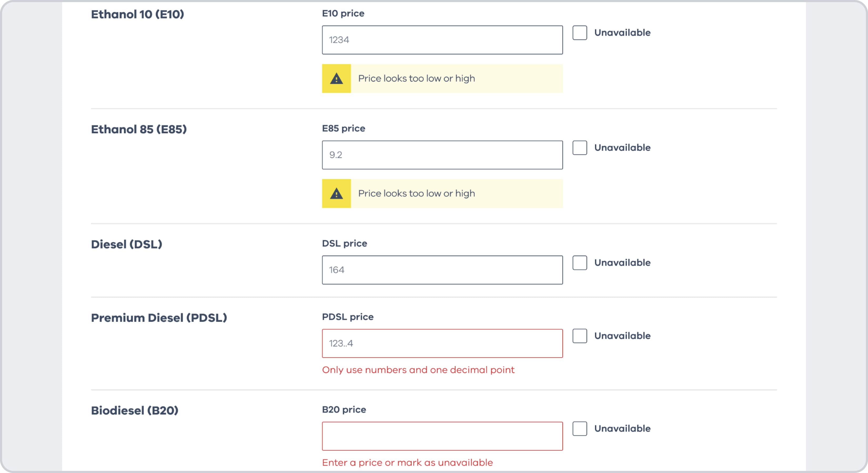The height and width of the screenshot is (473, 868).
Task: Click 'Enter a price or mark as unavailable' error
Action: click(407, 462)
